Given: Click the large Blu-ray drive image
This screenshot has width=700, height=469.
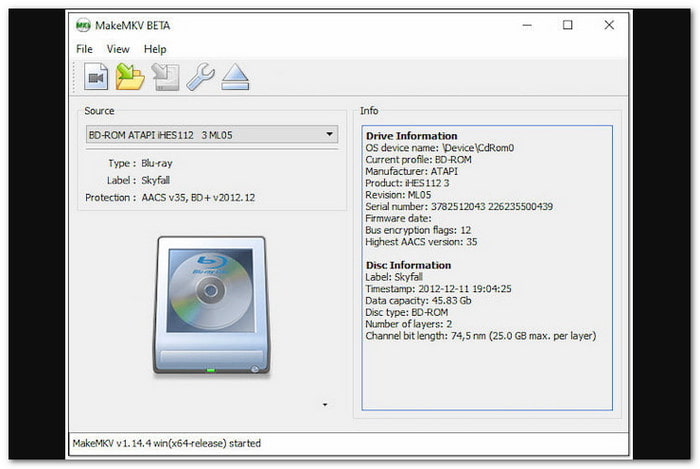Looking at the screenshot, I should (210, 304).
